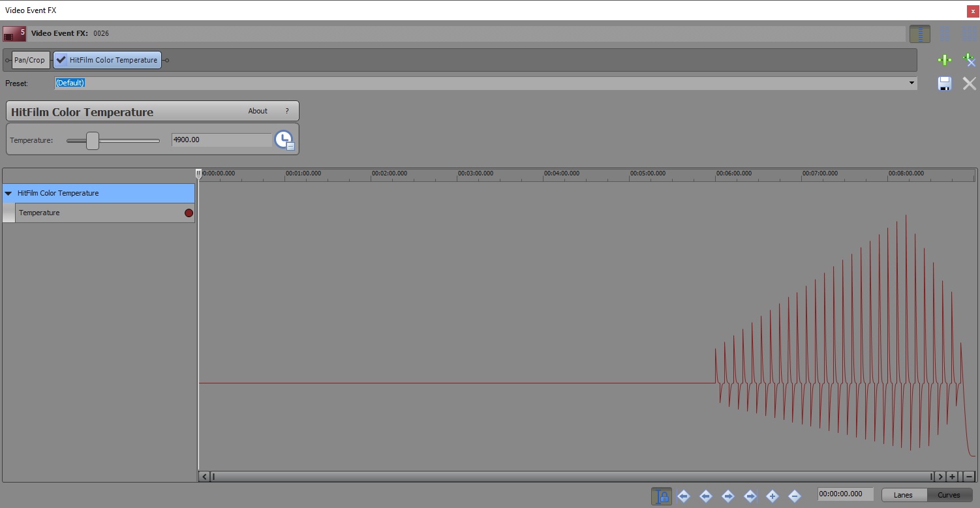Image resolution: width=980 pixels, height=508 pixels.
Task: Open the Preset dropdown arrow
Action: pyautogui.click(x=912, y=83)
